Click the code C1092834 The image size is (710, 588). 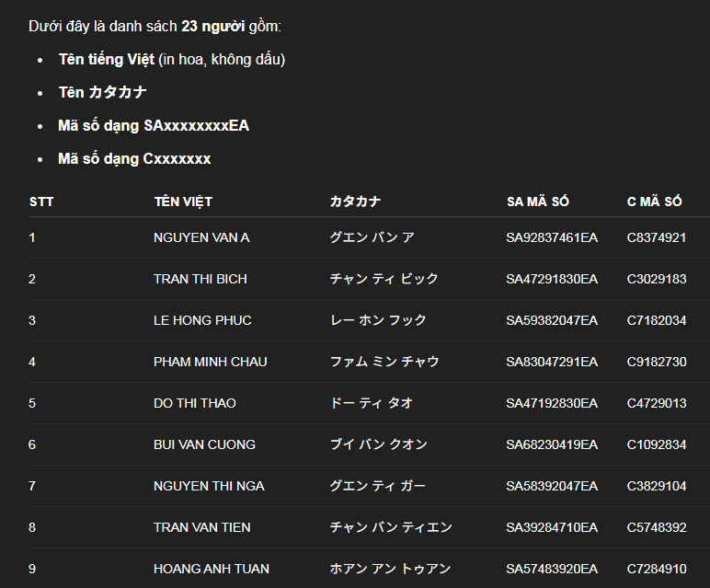click(x=657, y=444)
